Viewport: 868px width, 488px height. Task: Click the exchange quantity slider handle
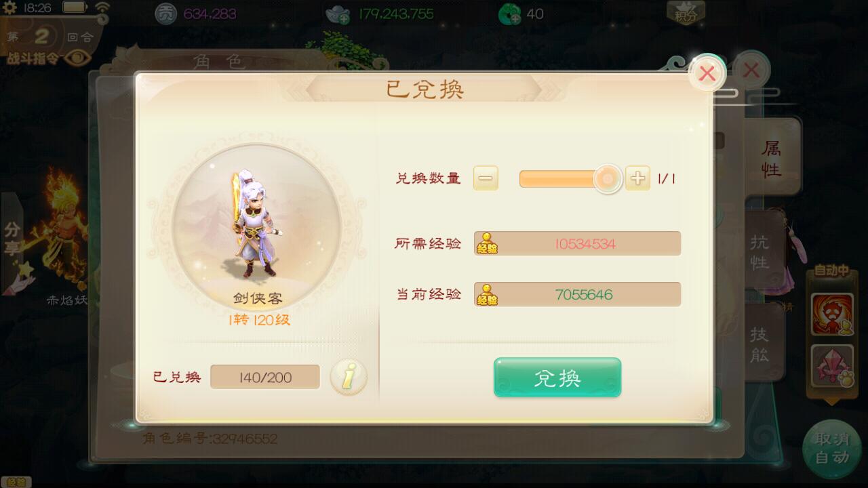(x=608, y=179)
